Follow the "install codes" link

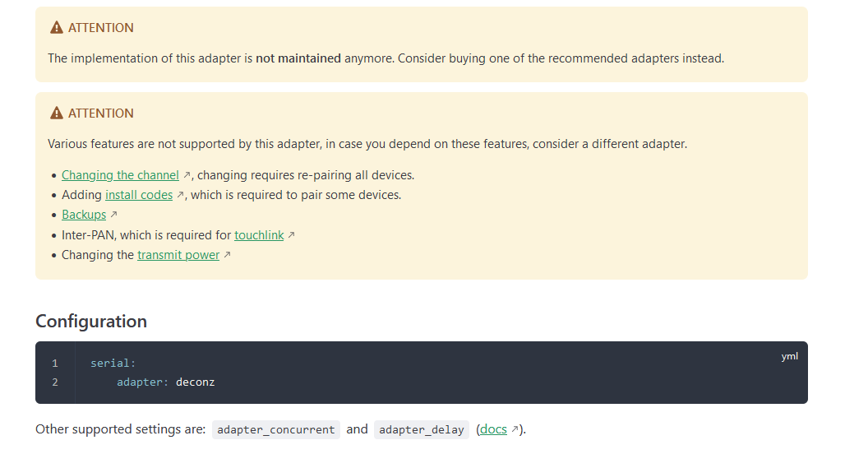[139, 195]
